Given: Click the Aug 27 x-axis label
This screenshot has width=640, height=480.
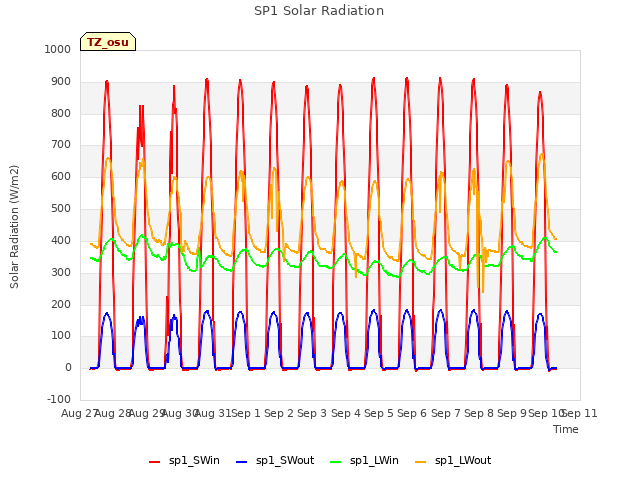Looking at the screenshot, I should coord(79,413).
